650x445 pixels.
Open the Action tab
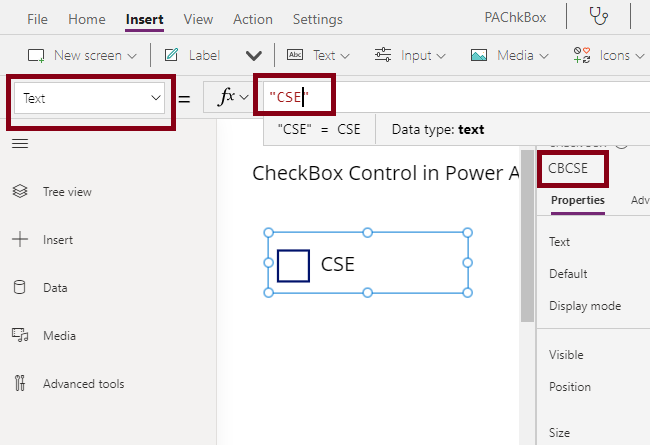tap(253, 19)
